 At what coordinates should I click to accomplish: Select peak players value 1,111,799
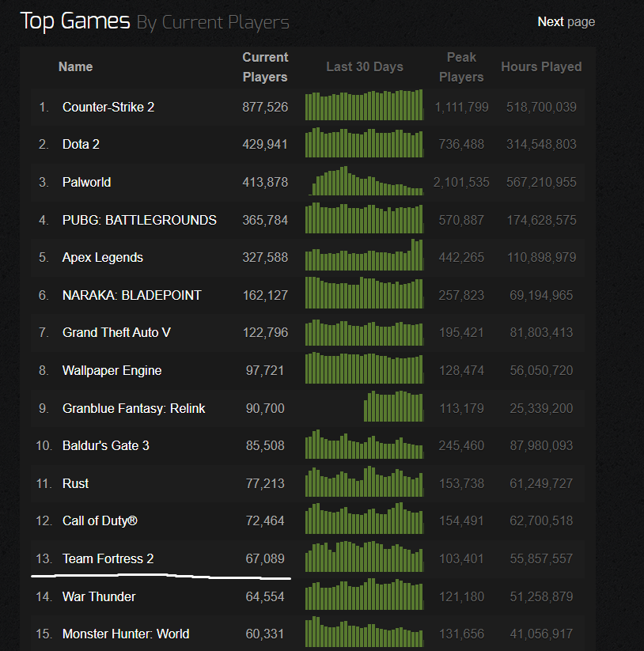point(461,107)
